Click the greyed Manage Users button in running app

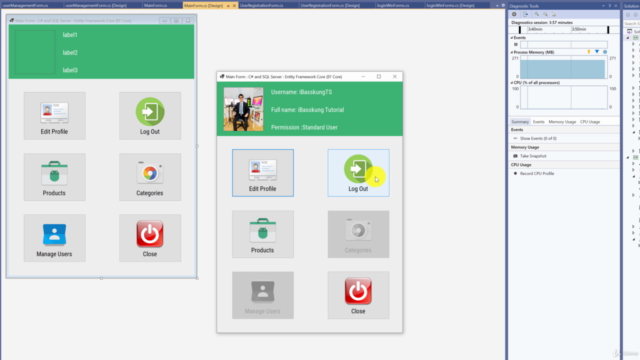pyautogui.click(x=263, y=295)
